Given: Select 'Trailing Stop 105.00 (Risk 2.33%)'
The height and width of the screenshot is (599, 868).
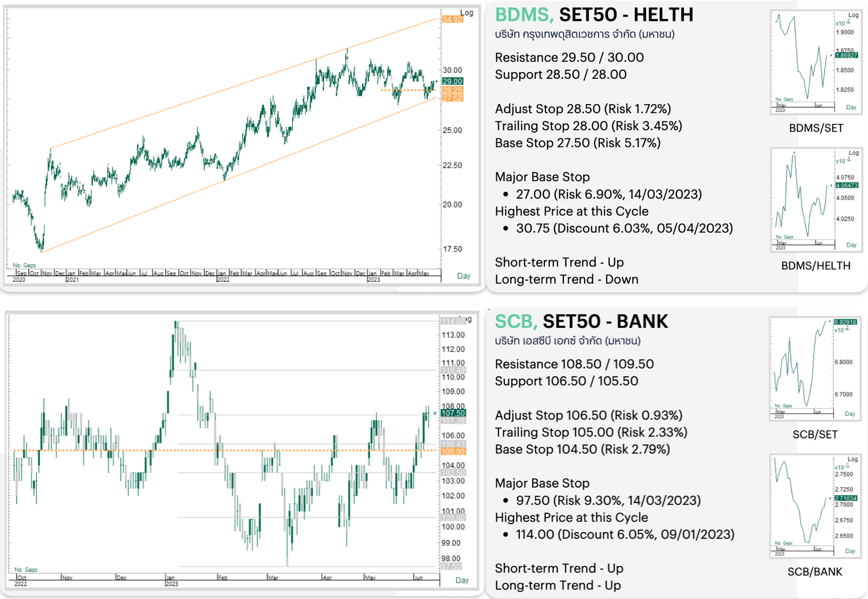Looking at the screenshot, I should [591, 432].
